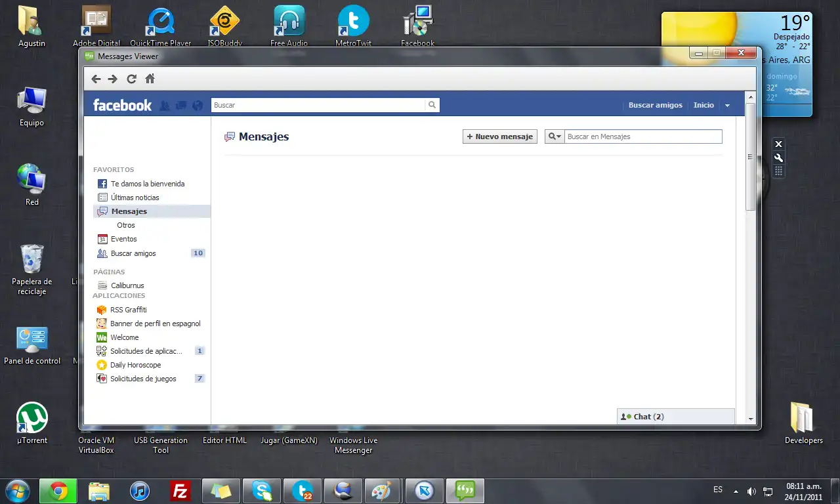Click the facebook logo in the blue bar
The image size is (840, 504).
pos(122,105)
